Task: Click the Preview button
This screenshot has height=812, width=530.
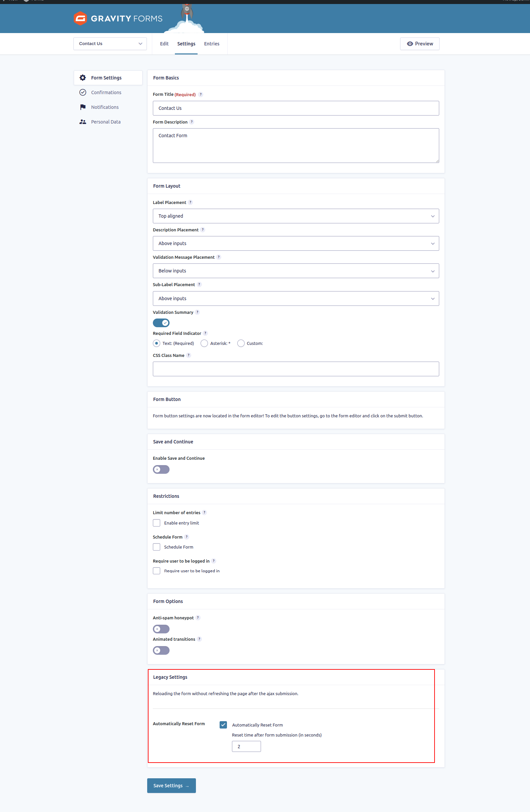Action: [x=420, y=44]
